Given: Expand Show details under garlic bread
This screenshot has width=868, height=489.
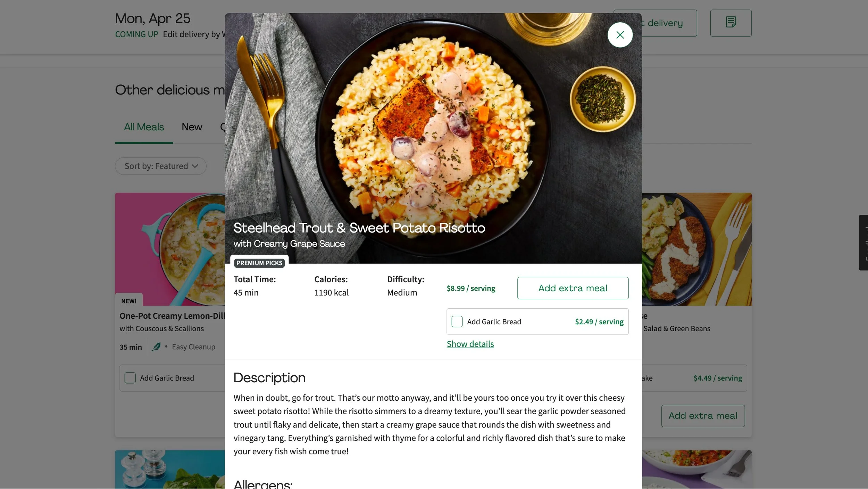Looking at the screenshot, I should (470, 344).
